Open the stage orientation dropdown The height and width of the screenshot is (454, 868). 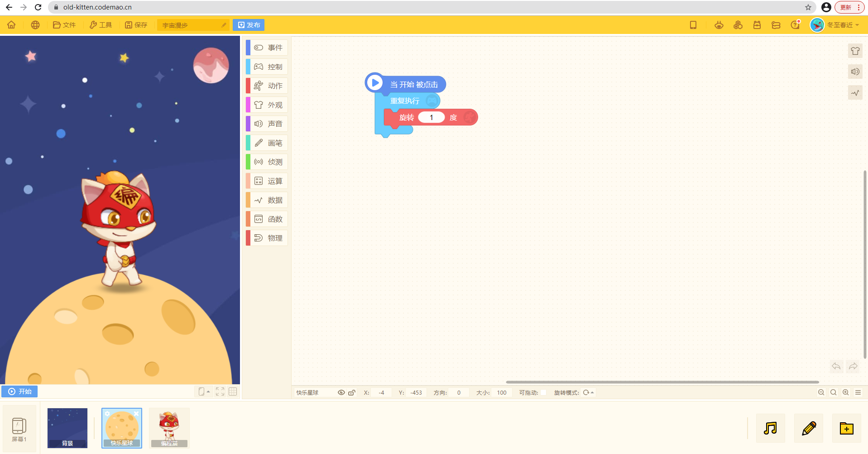[x=204, y=391]
